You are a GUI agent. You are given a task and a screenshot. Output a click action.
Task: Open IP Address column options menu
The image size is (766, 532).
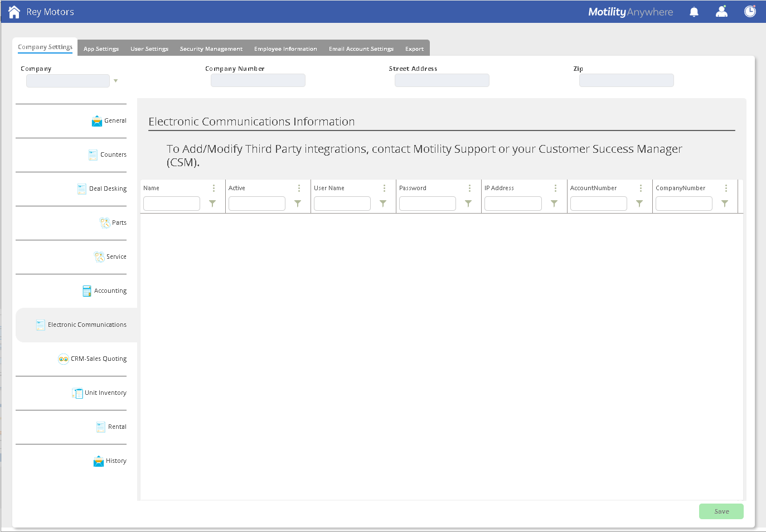click(x=555, y=188)
